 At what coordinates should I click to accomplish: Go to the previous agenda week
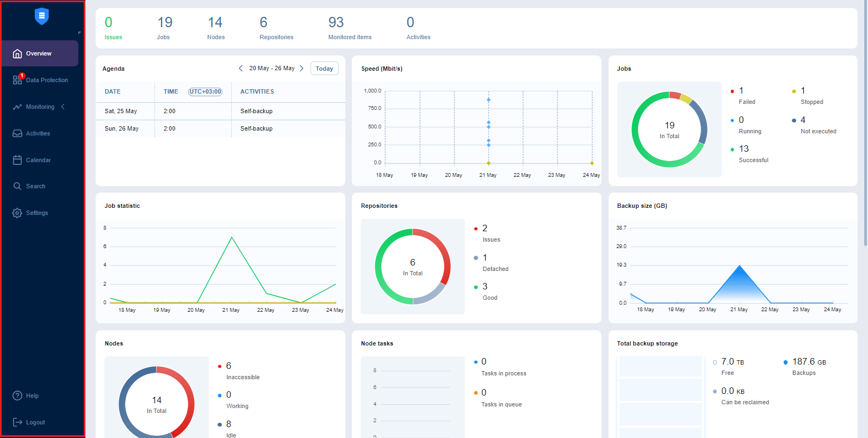pyautogui.click(x=241, y=69)
